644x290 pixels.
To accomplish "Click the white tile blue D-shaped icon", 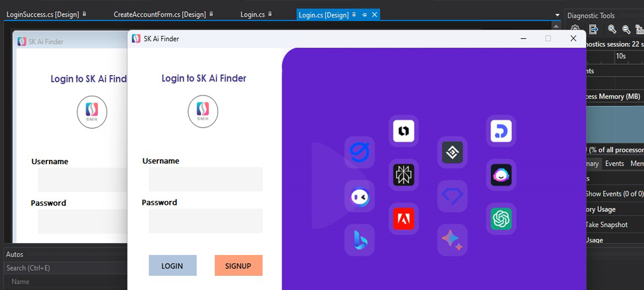I will coord(501,131).
